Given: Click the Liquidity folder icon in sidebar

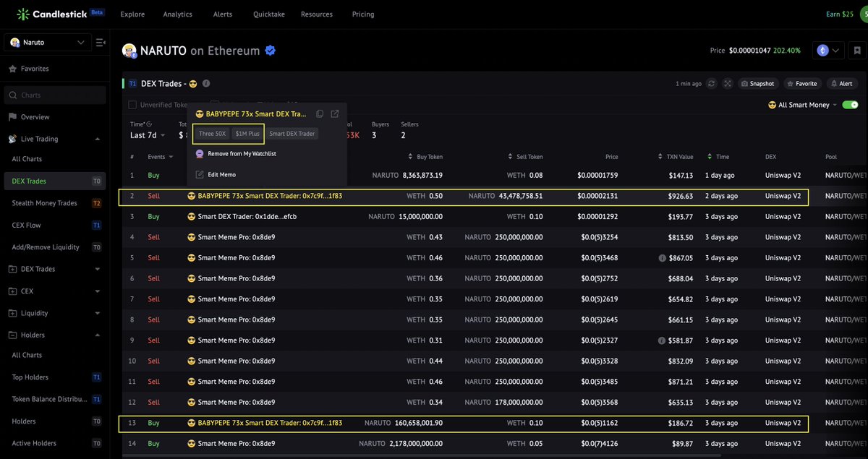Looking at the screenshot, I should [13, 313].
